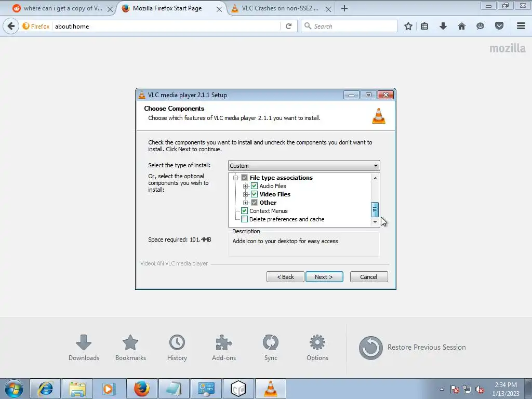Viewport: 532px width, 399px height.
Task: Open the Firefox hamburger menu
Action: [x=521, y=26]
